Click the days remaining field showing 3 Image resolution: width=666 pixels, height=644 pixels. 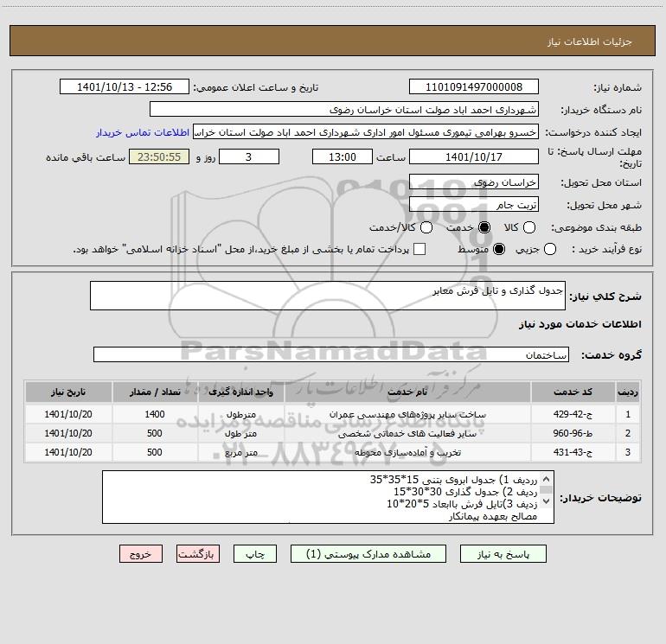coord(249,156)
